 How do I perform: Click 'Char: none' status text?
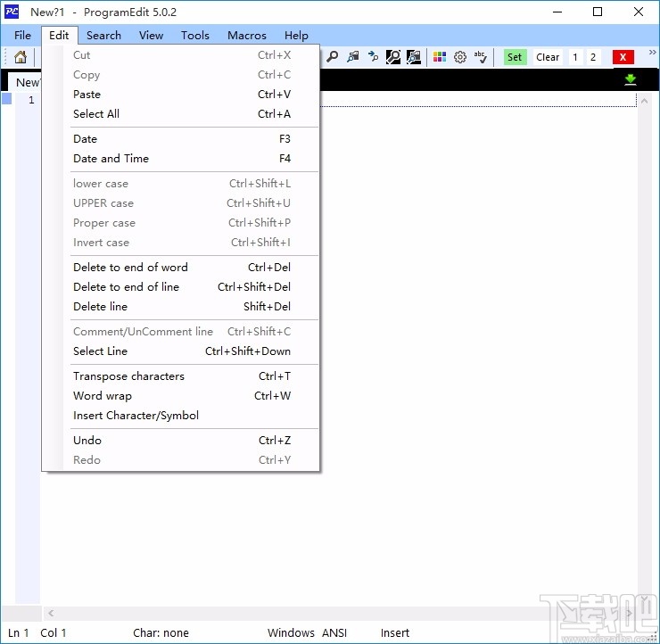[x=161, y=632]
